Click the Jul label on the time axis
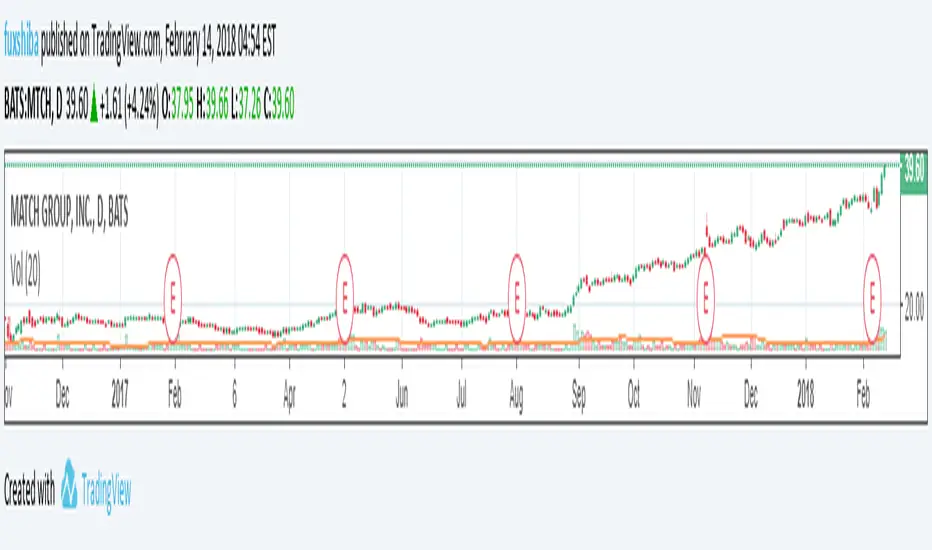Viewport: 932px width, 550px height. pos(461,394)
